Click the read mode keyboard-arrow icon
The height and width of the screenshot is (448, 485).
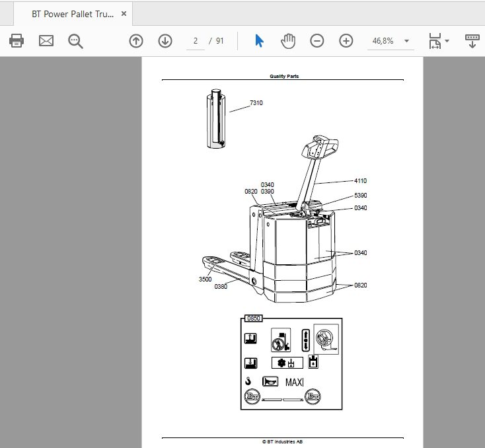472,41
